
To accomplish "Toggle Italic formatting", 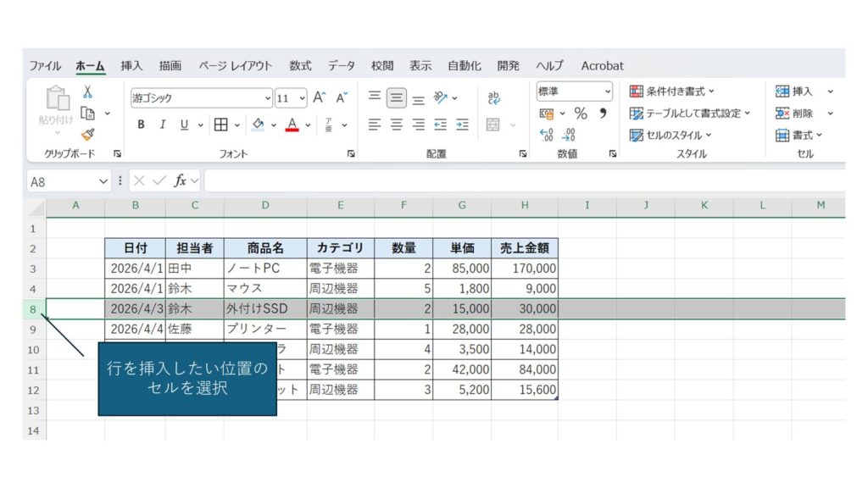I will click(x=163, y=125).
